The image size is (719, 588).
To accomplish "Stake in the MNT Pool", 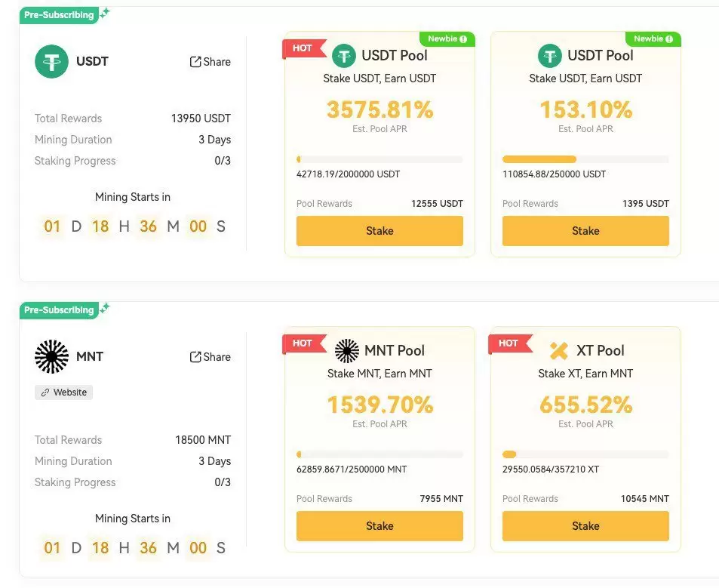I will coord(379,526).
